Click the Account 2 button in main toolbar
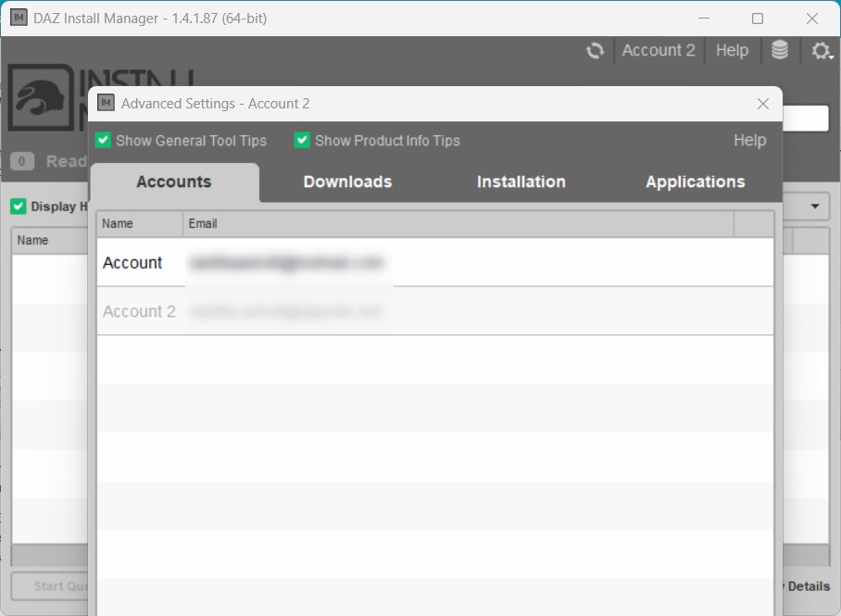This screenshot has height=616, width=841. coord(659,50)
